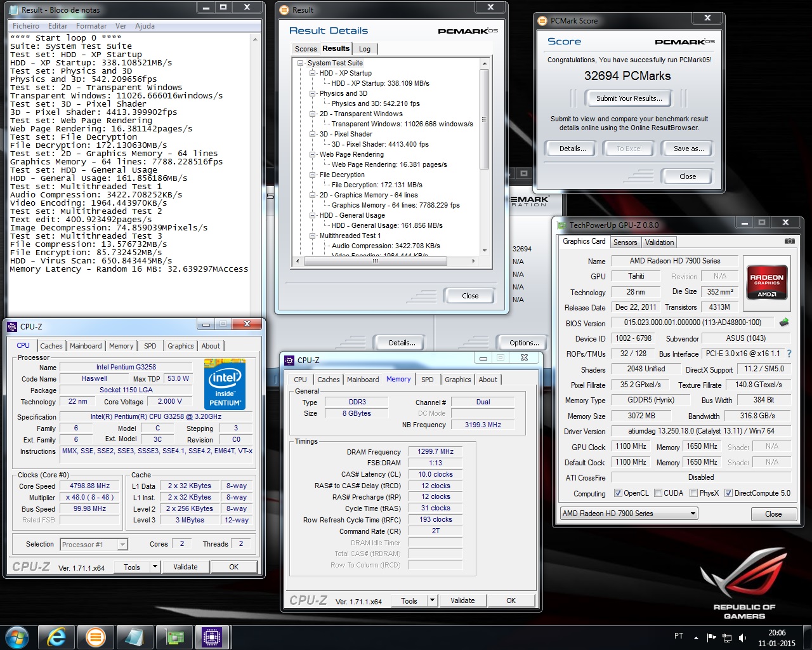Viewport: 812px width, 650px height.
Task: Click Validate in the CPU-Z Memory window
Action: click(462, 600)
